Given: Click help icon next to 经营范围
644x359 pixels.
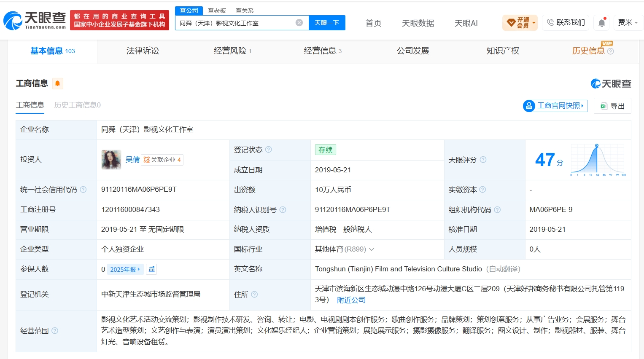Looking at the screenshot, I should tap(55, 331).
